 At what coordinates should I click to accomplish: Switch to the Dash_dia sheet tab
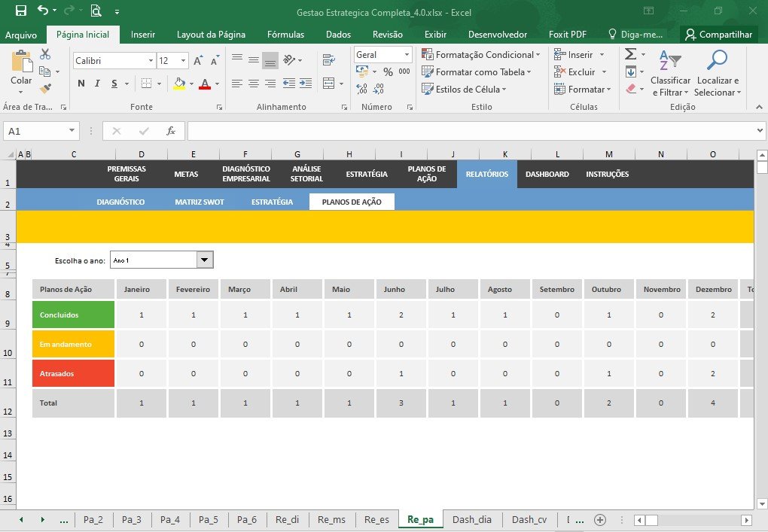(471, 519)
